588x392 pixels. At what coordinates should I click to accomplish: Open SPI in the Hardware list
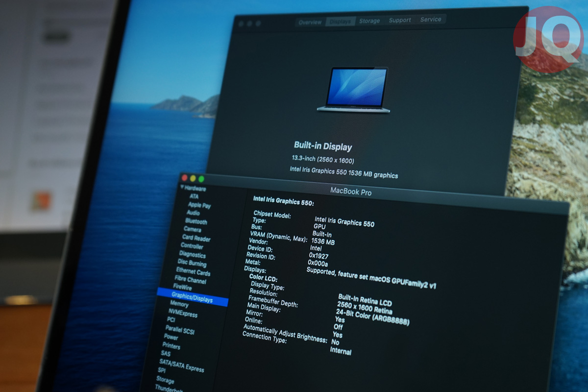click(x=162, y=370)
